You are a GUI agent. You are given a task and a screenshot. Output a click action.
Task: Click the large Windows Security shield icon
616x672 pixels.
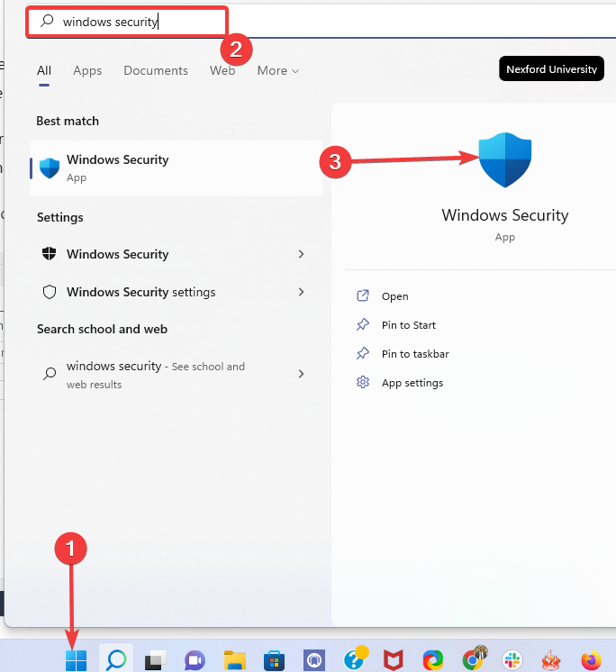coord(505,159)
